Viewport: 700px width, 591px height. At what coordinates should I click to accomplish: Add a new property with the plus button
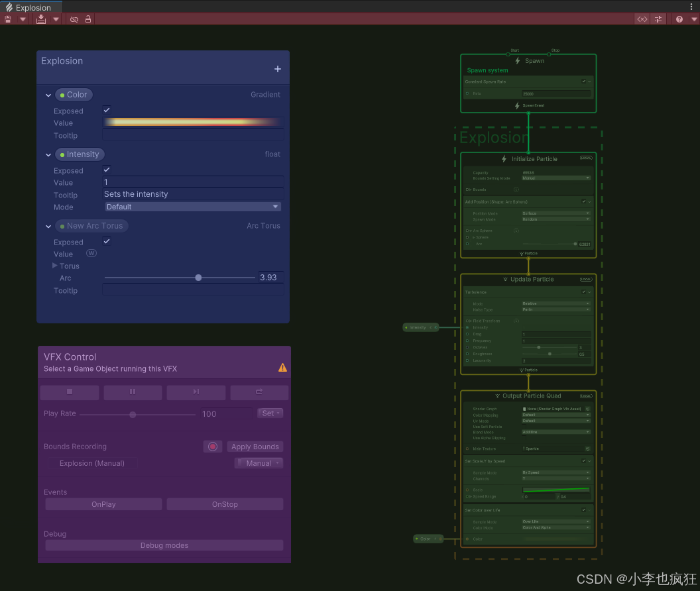tap(278, 69)
